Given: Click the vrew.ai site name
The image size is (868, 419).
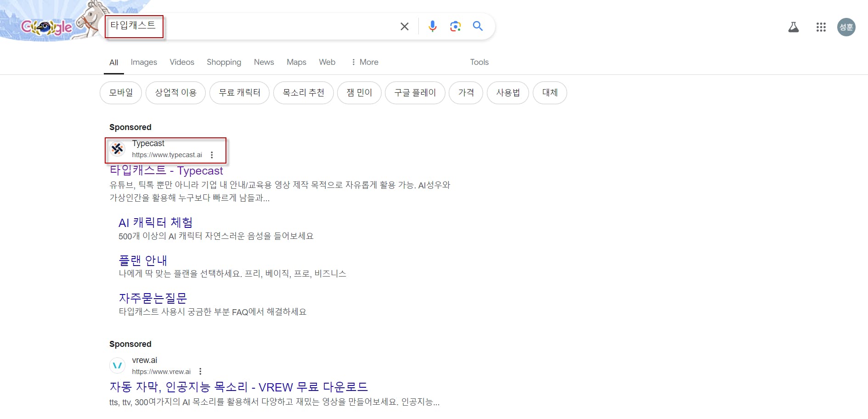Looking at the screenshot, I should click(145, 360).
